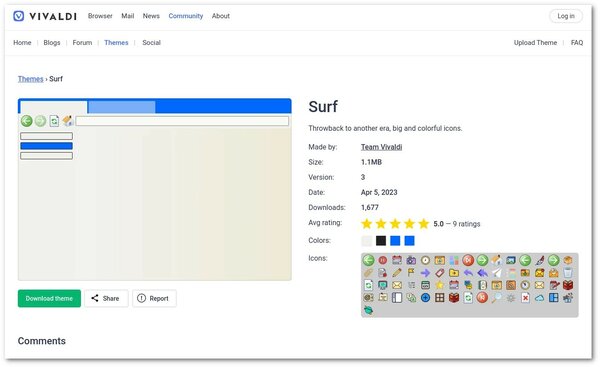600x367 pixels.
Task: Click the page with red X icon
Action: coord(525,298)
